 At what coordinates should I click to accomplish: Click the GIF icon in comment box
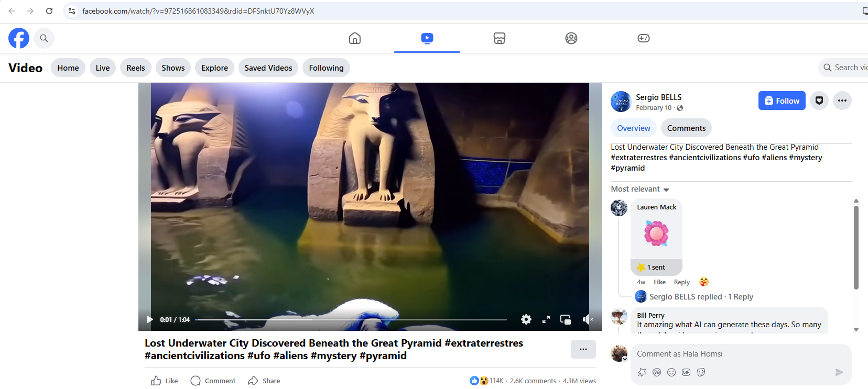coord(686,372)
